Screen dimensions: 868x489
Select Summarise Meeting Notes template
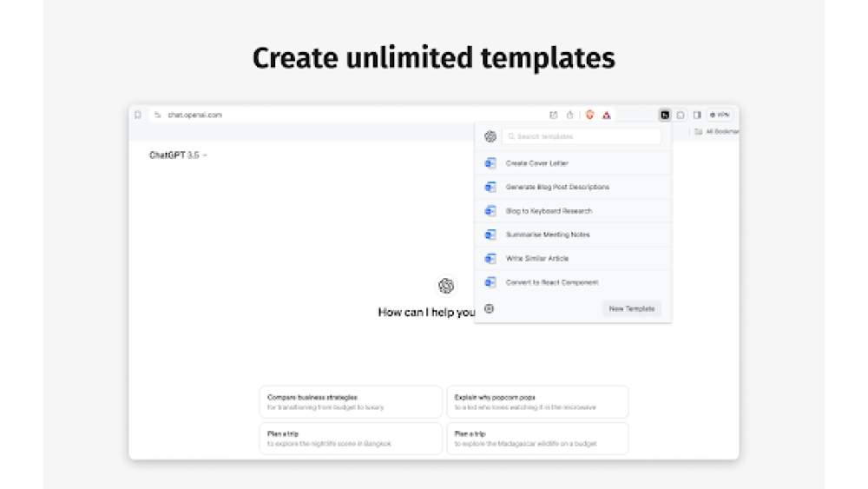pyautogui.click(x=573, y=235)
